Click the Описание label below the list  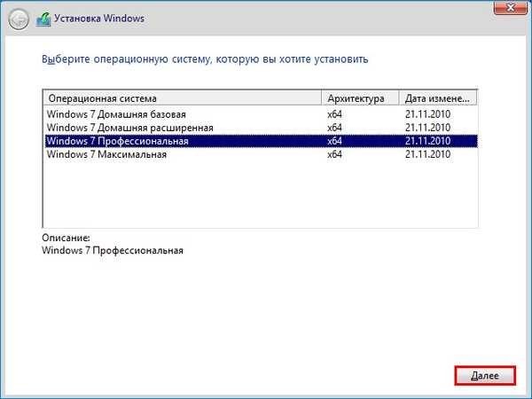pos(66,239)
